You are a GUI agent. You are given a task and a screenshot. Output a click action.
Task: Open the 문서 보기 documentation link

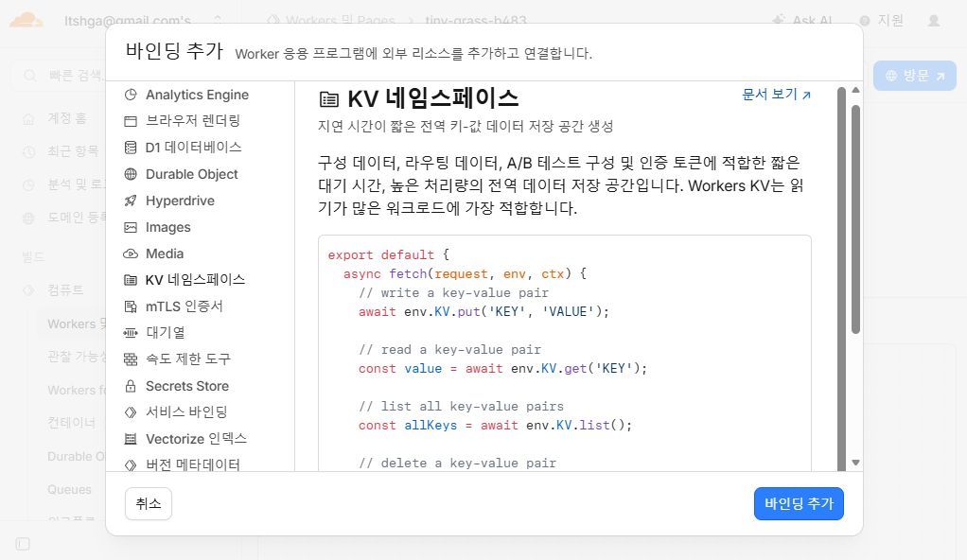(776, 95)
